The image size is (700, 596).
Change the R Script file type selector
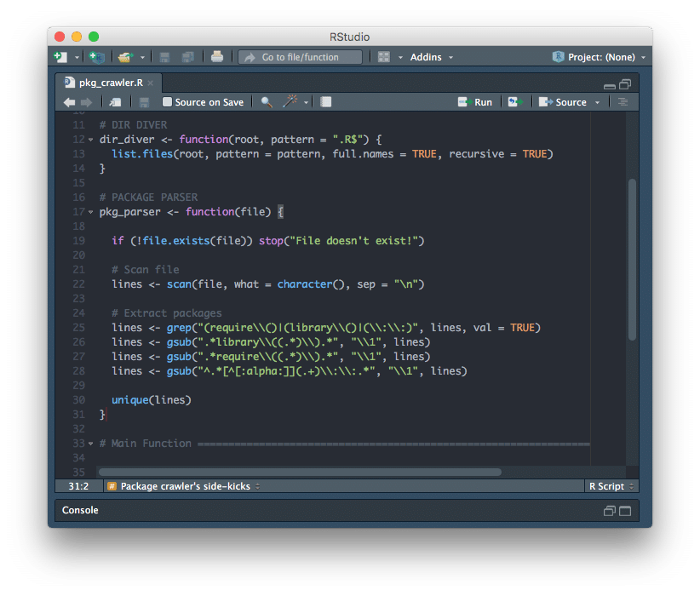tap(611, 486)
